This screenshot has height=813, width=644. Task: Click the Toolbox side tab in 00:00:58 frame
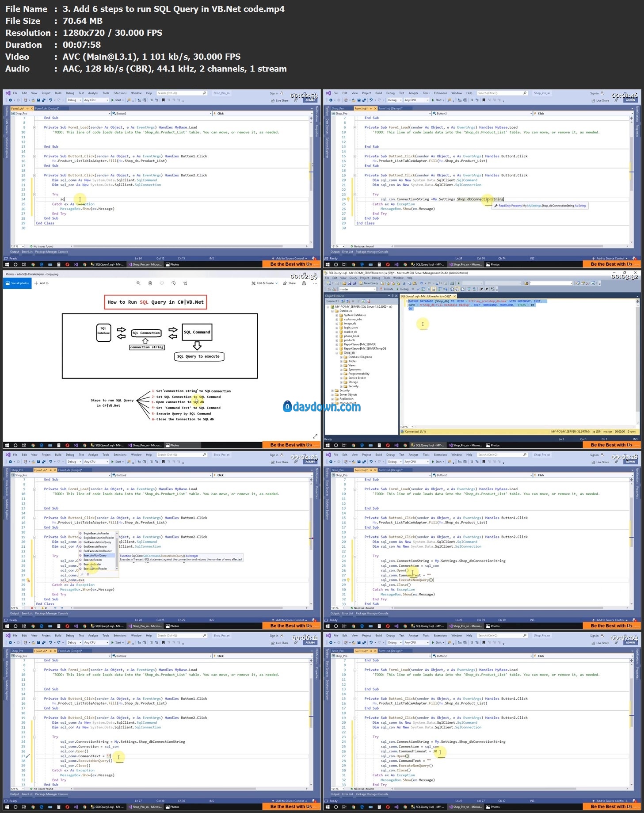(7, 111)
